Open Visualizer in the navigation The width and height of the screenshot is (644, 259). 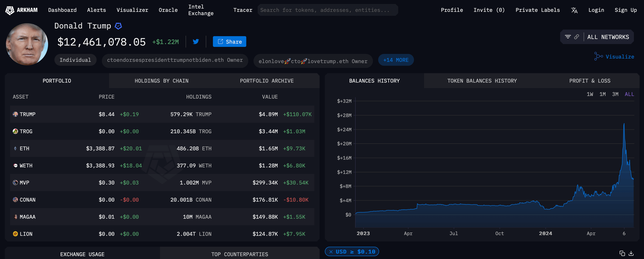pos(132,10)
